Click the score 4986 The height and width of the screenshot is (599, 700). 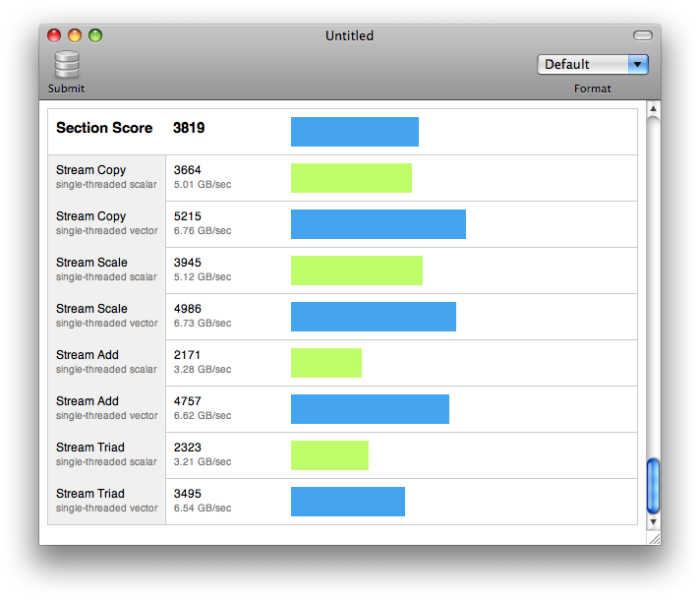[x=188, y=309]
